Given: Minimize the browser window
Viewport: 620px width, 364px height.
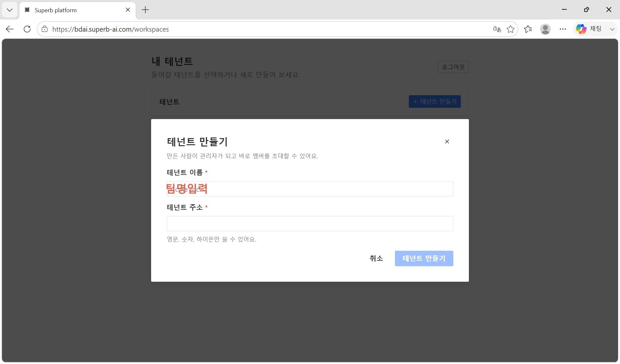Looking at the screenshot, I should pos(564,10).
